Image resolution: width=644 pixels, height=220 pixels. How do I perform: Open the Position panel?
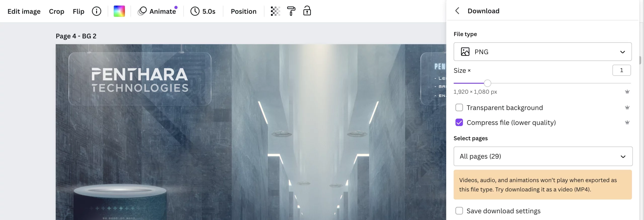[244, 11]
